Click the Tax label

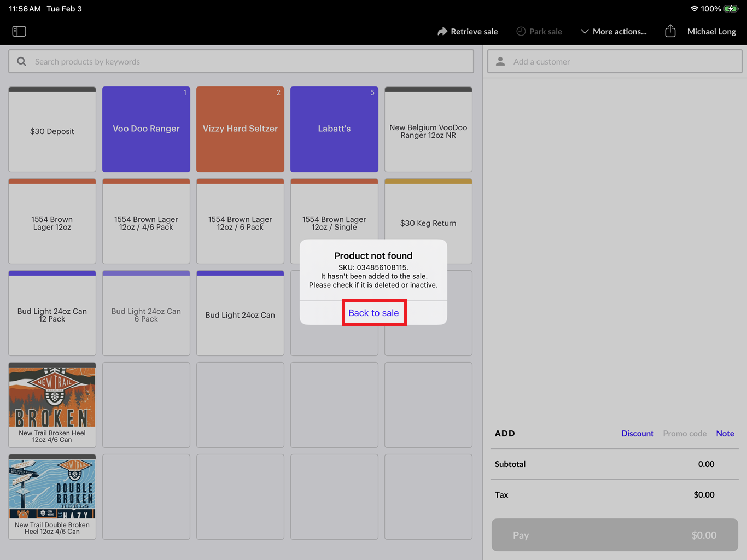501,495
